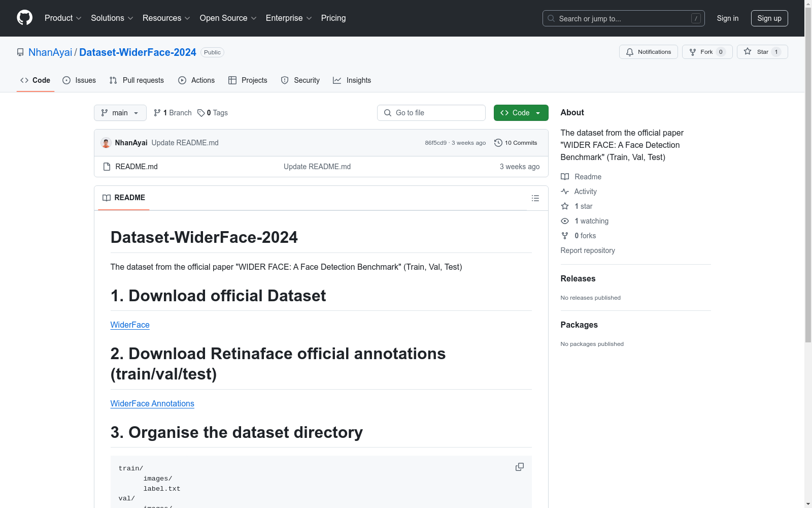Expand the Solutions menu
The width and height of the screenshot is (812, 508).
click(x=112, y=18)
